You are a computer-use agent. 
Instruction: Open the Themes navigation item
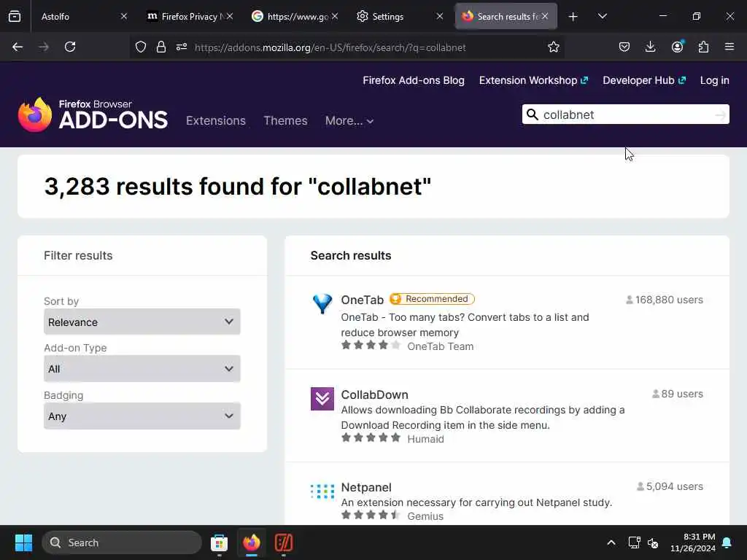pos(285,120)
